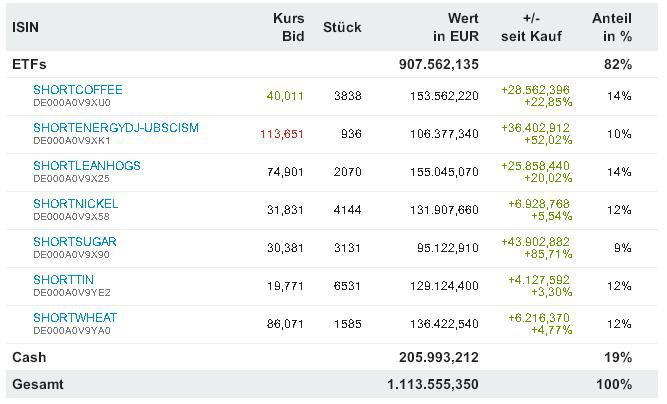Click the green 40,011 bid price
The image size is (667, 404).
click(x=284, y=96)
